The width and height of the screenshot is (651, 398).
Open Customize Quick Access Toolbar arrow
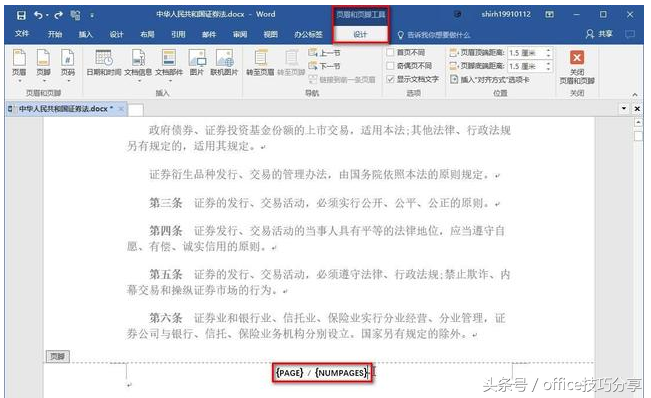(92, 16)
